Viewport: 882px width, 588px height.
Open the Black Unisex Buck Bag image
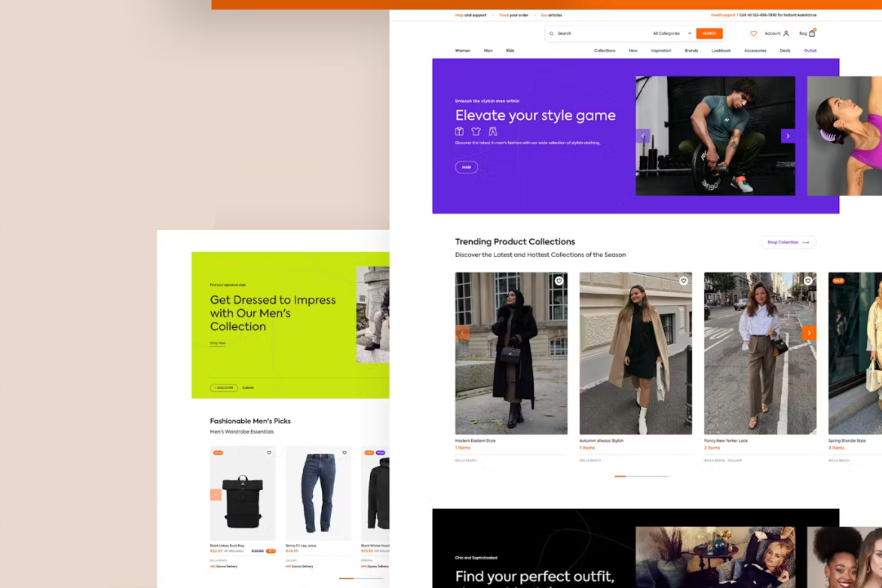[x=243, y=494]
